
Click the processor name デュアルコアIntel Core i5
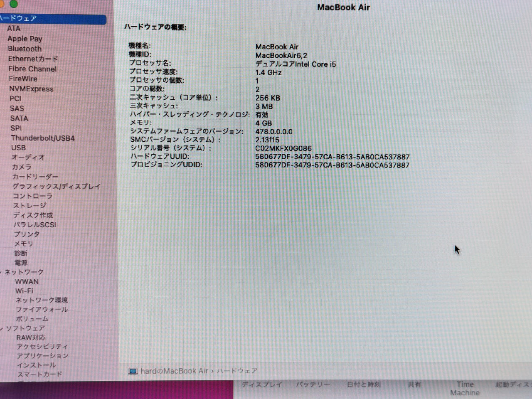[x=296, y=64]
